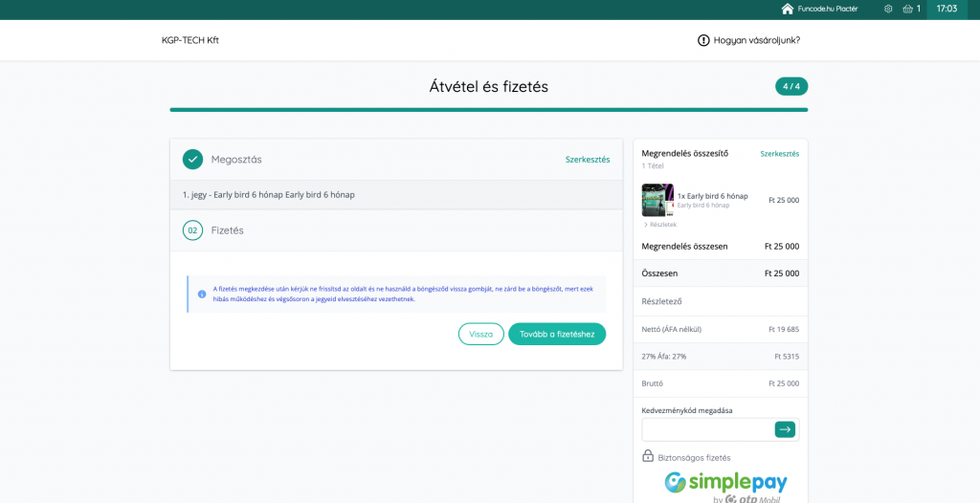This screenshot has height=503, width=980.
Task: Focus the Kedvezménykód discount code field
Action: pos(706,429)
